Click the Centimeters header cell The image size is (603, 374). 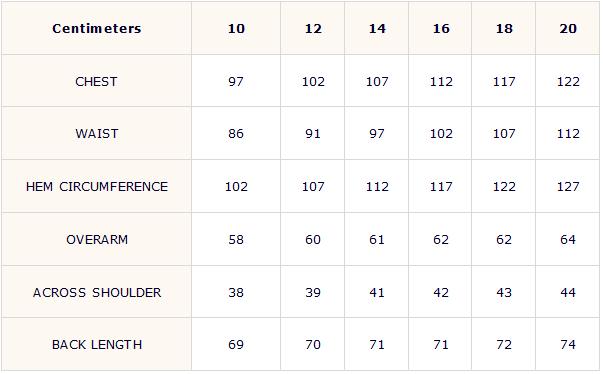pos(97,28)
